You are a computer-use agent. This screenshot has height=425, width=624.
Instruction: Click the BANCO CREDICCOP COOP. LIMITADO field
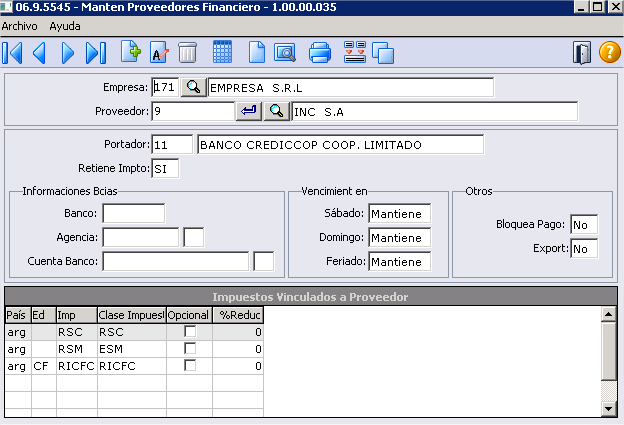(341, 144)
